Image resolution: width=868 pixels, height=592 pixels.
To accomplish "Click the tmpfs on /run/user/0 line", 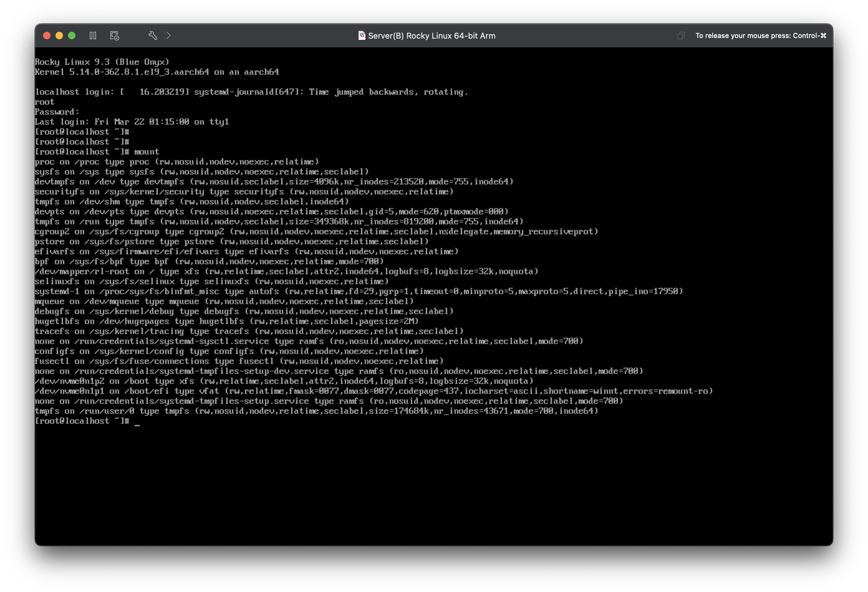I will pos(316,411).
